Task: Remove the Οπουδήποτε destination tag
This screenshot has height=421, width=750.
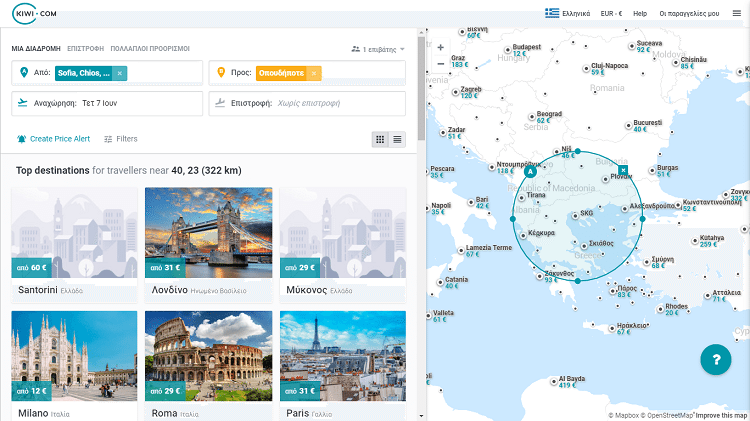Action: [x=314, y=73]
